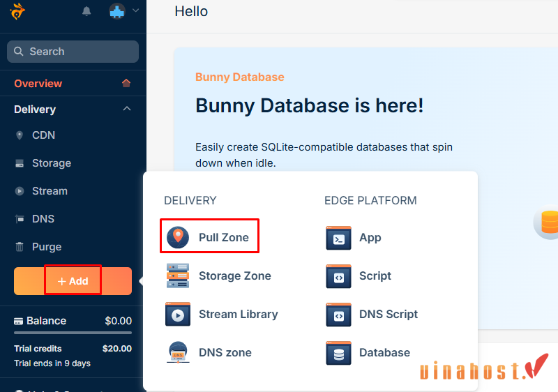
Task: Click the Delivery section label
Action: pos(35,110)
